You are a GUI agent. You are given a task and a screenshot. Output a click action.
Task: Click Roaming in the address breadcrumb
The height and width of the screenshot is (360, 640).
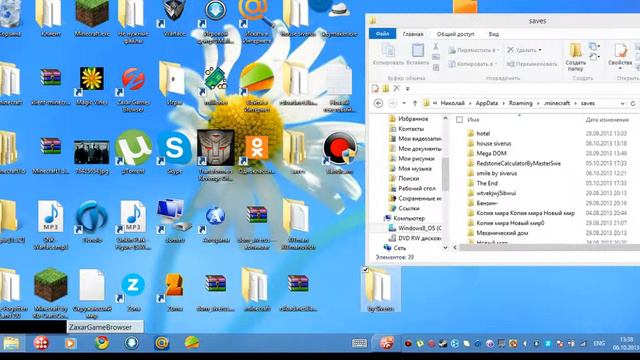(x=520, y=103)
